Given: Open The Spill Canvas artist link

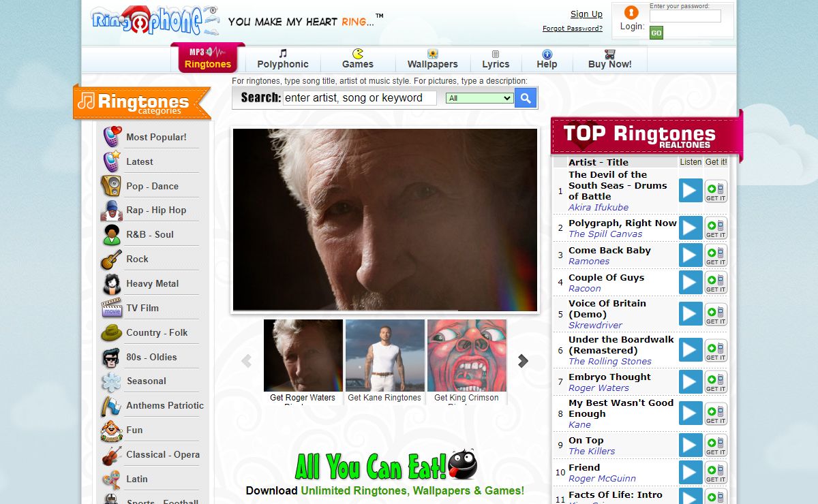Looking at the screenshot, I should pyautogui.click(x=605, y=234).
